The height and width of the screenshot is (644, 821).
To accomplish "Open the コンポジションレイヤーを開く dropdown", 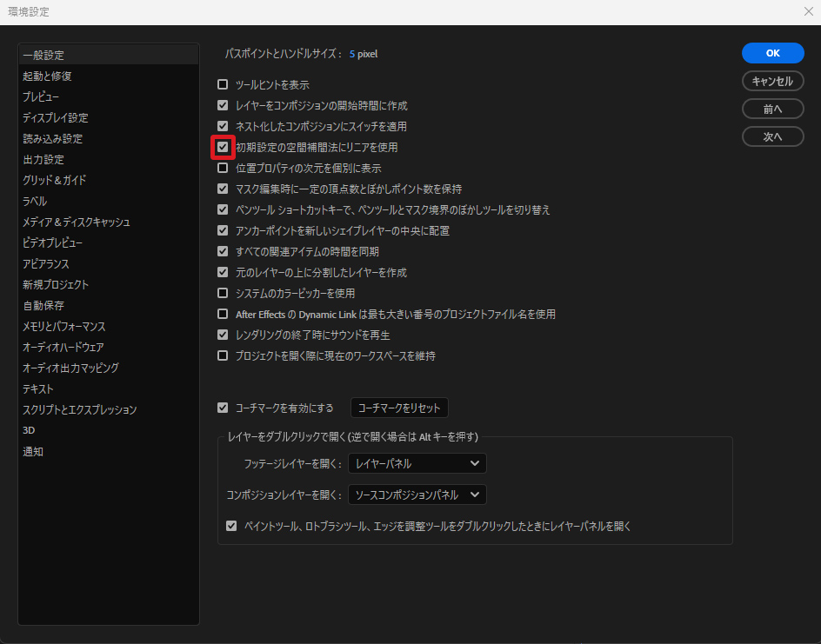I will pos(417,495).
